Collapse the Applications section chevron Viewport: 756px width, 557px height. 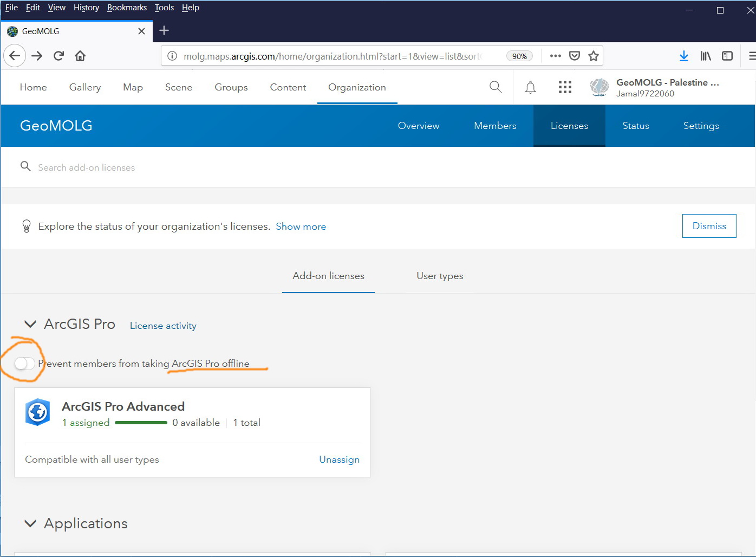point(30,523)
